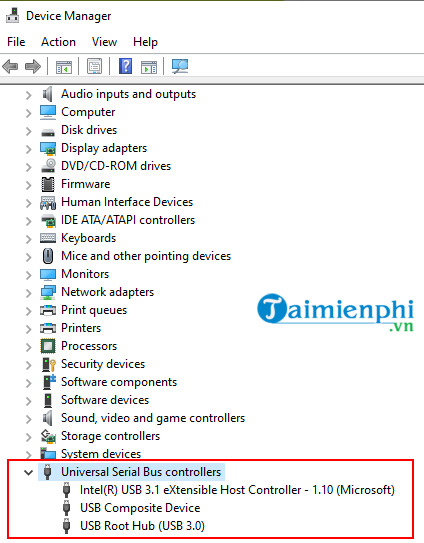This screenshot has height=543, width=424.
Task: Click the Audio inputs and outputs speaker icon
Action: pos(47,94)
